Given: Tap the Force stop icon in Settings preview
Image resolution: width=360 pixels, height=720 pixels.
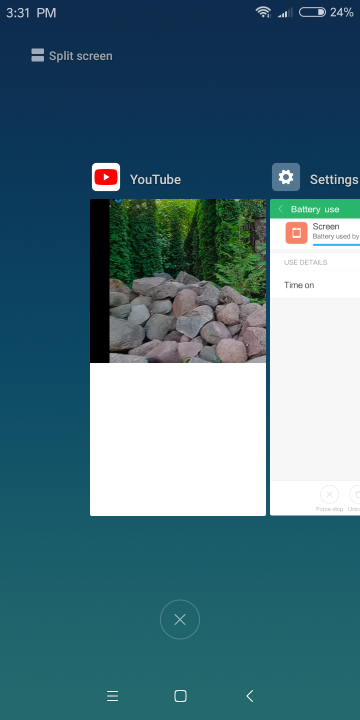Looking at the screenshot, I should (329, 495).
